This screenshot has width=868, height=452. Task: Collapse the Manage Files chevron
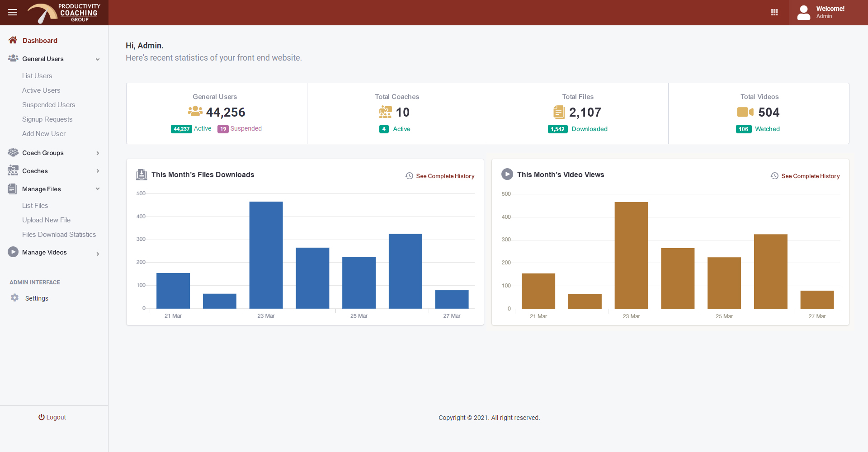(x=98, y=189)
